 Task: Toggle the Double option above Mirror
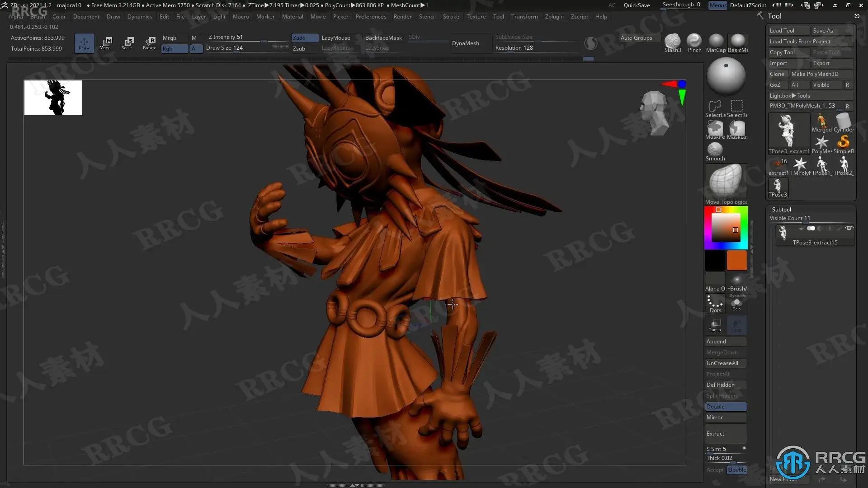click(726, 407)
